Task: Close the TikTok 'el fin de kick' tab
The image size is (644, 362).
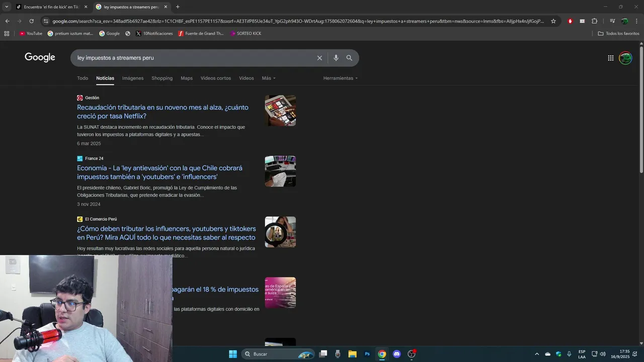Action: (x=86, y=7)
